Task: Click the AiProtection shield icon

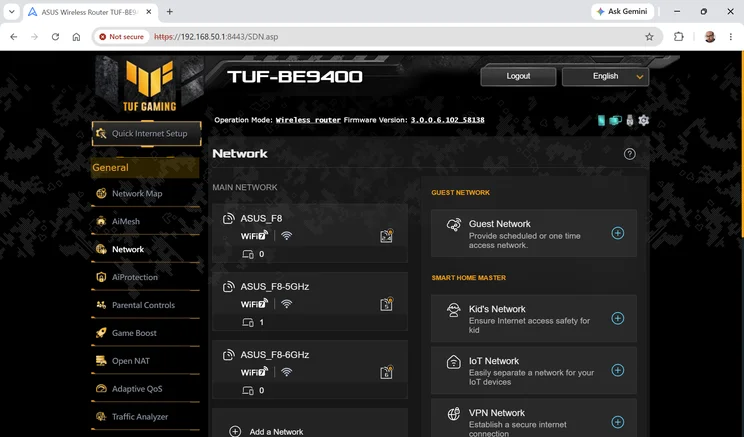Action: coord(101,277)
